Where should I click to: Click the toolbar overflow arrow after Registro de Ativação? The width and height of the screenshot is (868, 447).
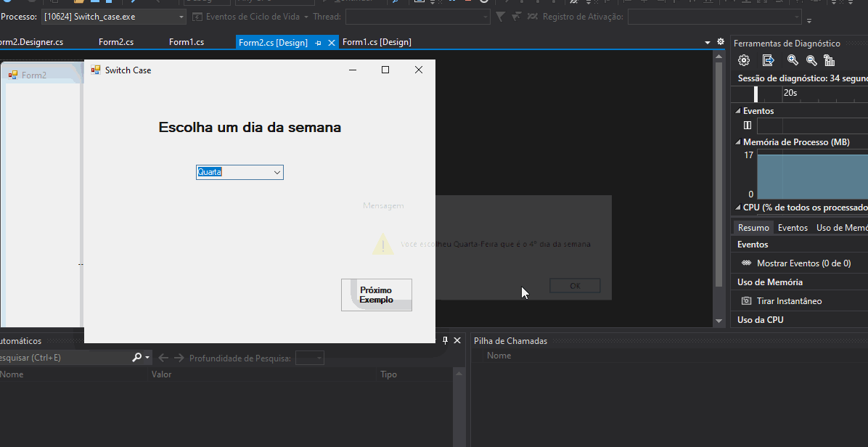pyautogui.click(x=808, y=21)
